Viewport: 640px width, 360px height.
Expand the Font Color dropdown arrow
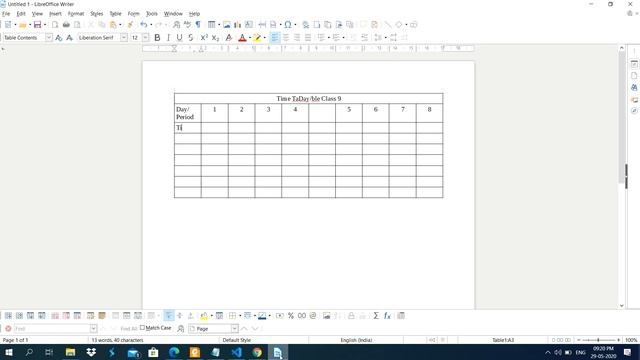249,38
